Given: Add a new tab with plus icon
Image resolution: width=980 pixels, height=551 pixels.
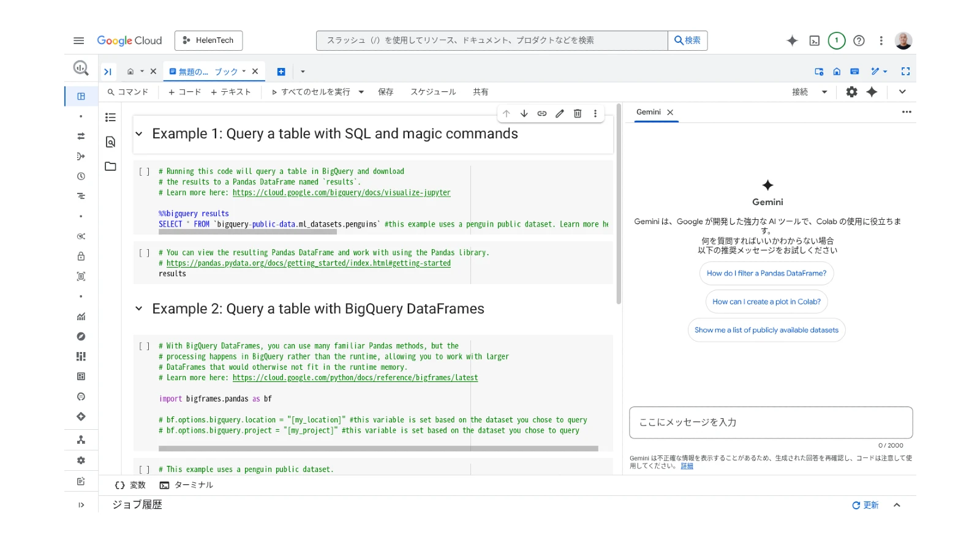Looking at the screenshot, I should click(x=281, y=72).
